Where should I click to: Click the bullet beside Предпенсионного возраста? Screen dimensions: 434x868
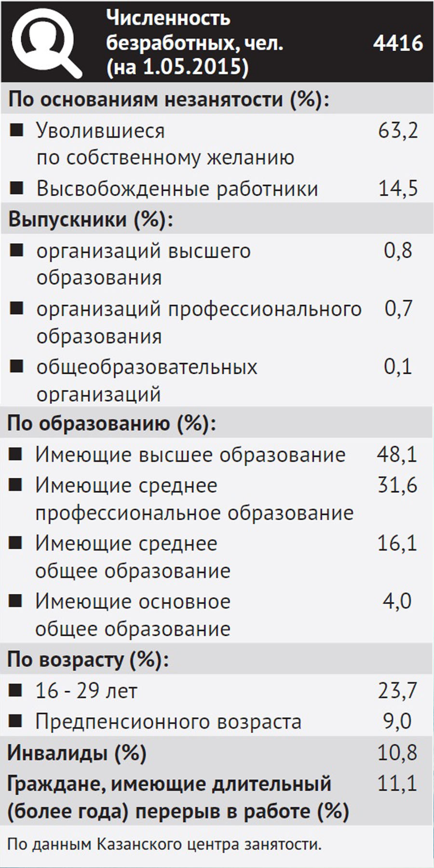(16, 721)
